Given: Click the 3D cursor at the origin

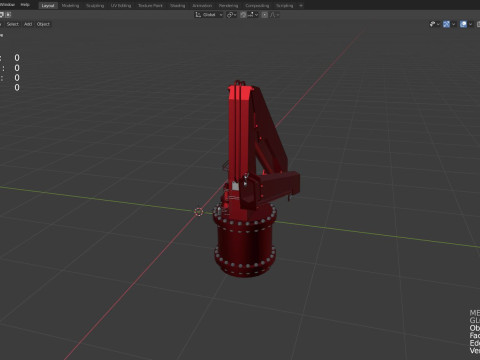Looking at the screenshot, I should [199, 212].
